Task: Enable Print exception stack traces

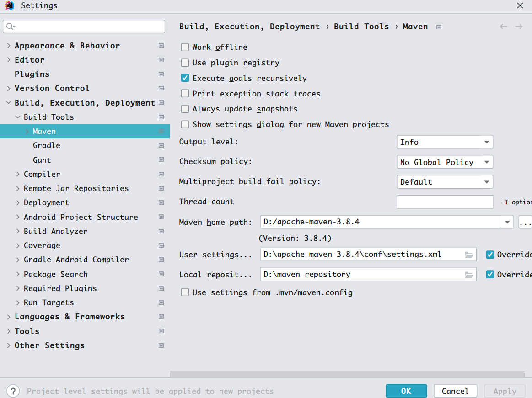Action: coord(185,94)
